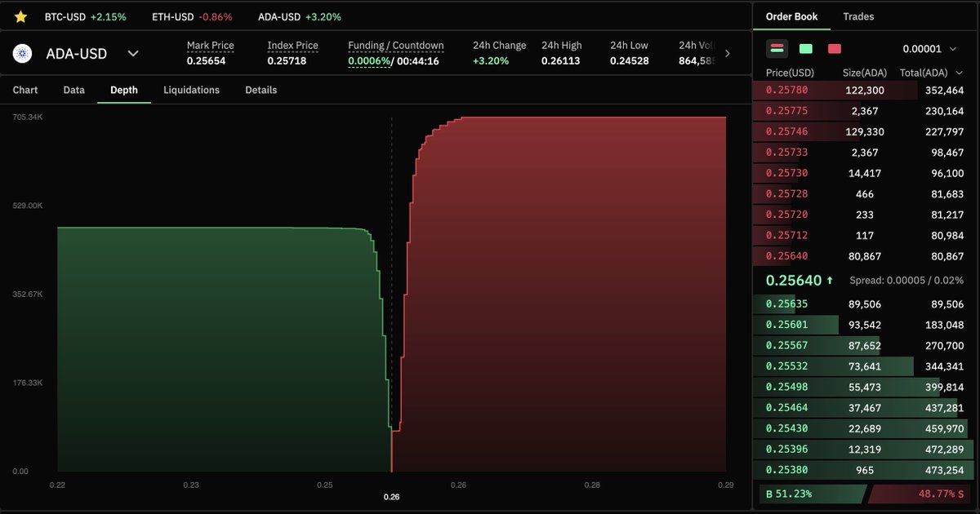Viewport: 980px width, 514px height.
Task: Show bids-only order book view
Action: (806, 49)
